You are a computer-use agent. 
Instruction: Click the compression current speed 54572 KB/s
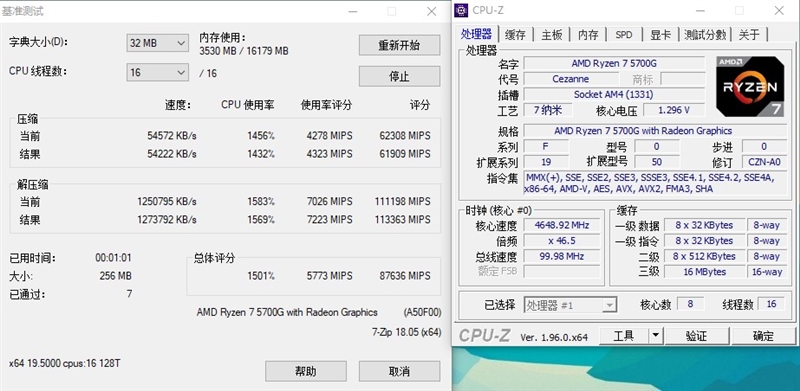(x=172, y=136)
